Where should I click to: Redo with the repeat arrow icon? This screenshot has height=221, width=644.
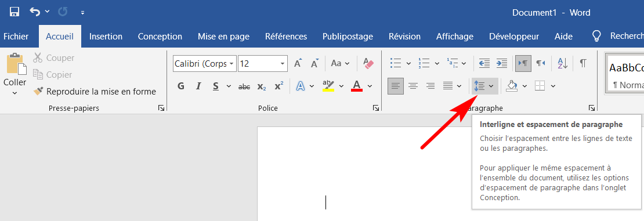pos(63,12)
